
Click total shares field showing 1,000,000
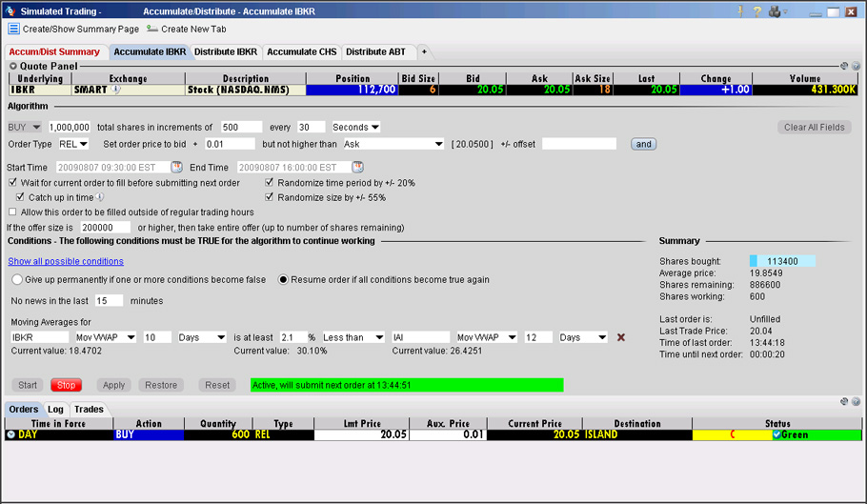click(x=70, y=127)
